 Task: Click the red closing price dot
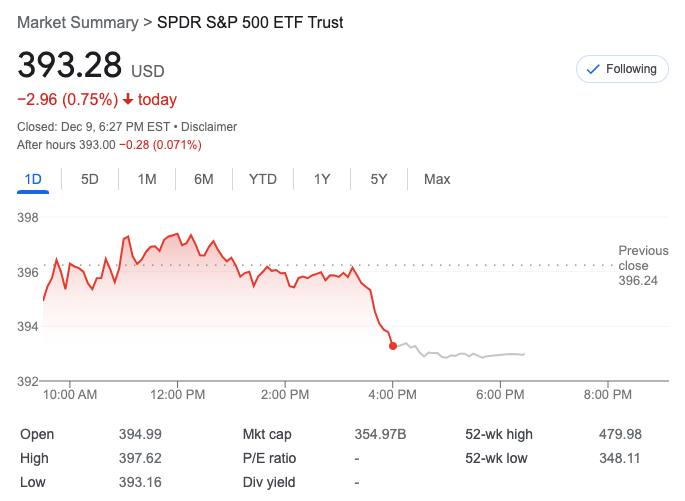[x=393, y=346]
